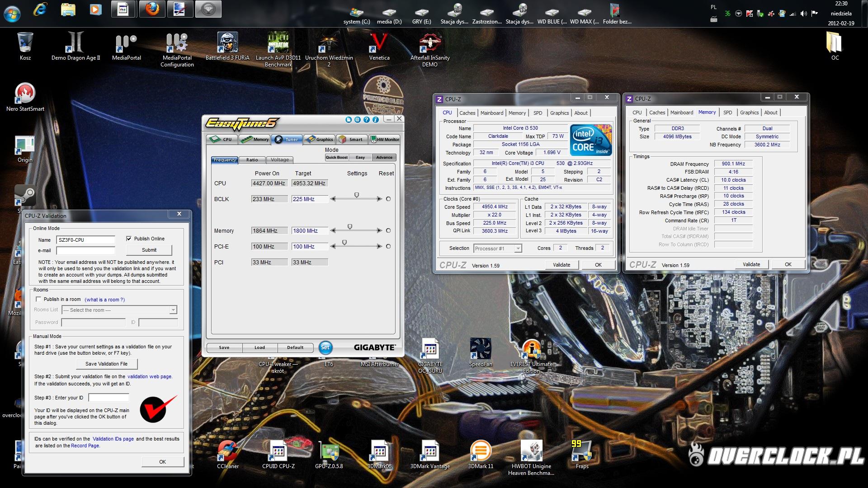Switch to EasyTune6 CPU tab
The height and width of the screenshot is (488, 868).
tap(222, 139)
